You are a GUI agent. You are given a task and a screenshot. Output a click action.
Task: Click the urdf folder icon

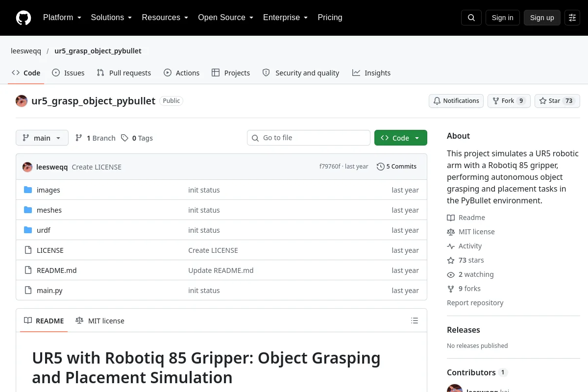coord(28,230)
